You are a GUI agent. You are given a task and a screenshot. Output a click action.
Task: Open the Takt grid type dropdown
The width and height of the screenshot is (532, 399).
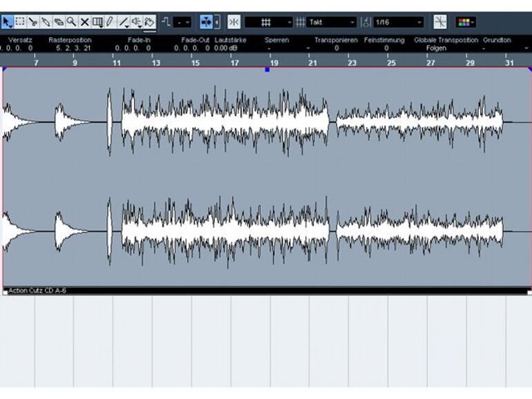(332, 22)
